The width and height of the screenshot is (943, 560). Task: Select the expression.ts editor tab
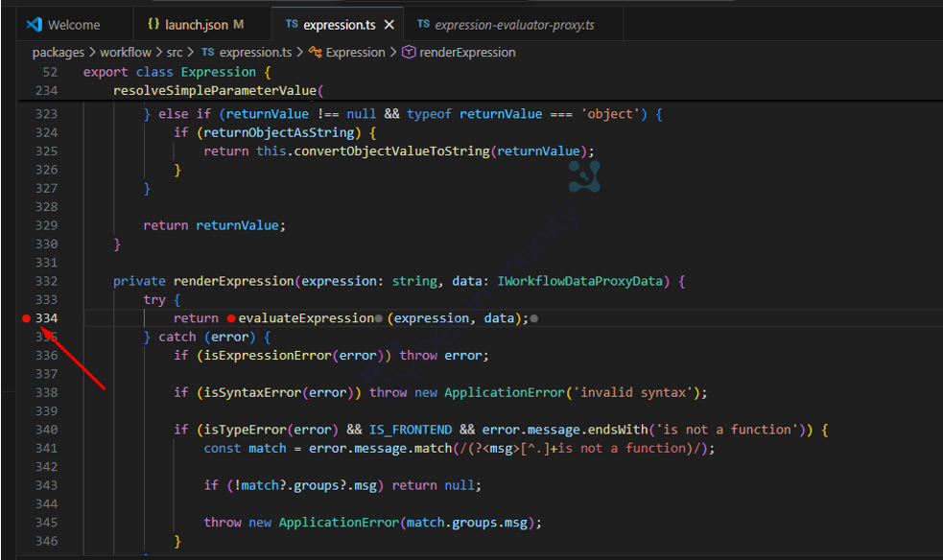click(340, 25)
